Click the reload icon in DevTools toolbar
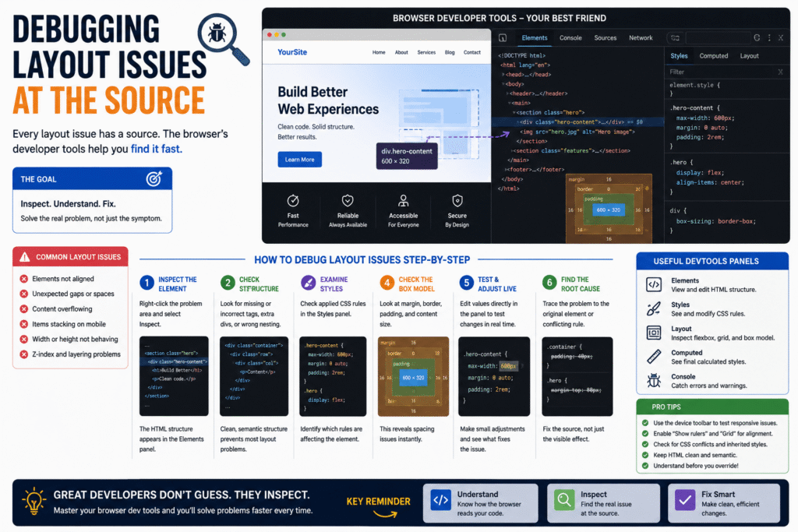The image size is (798, 532). [x=757, y=37]
